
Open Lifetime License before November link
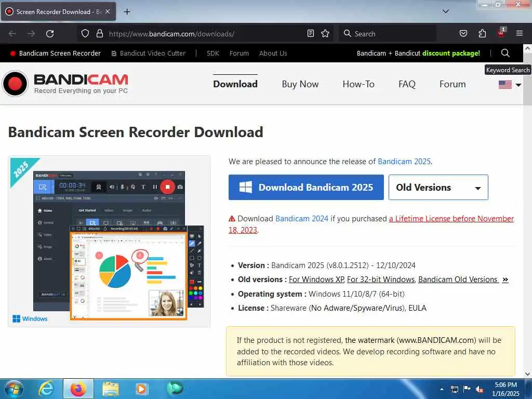[x=451, y=219]
